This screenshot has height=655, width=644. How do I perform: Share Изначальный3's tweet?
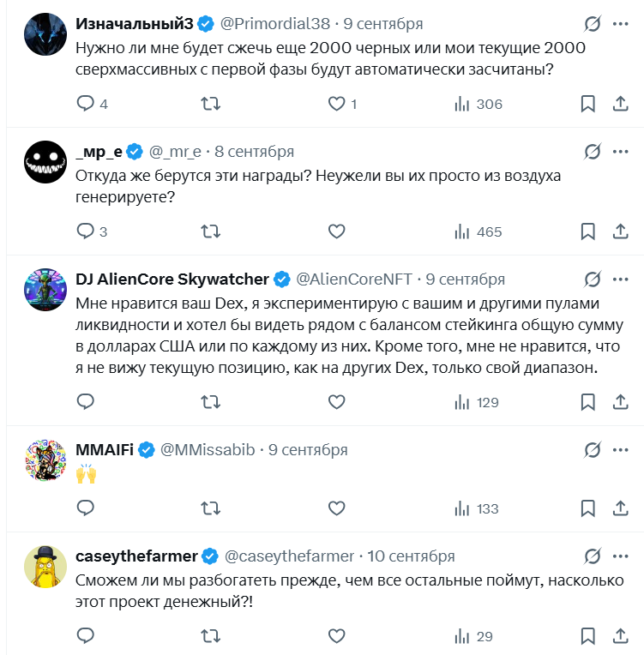coord(621,104)
